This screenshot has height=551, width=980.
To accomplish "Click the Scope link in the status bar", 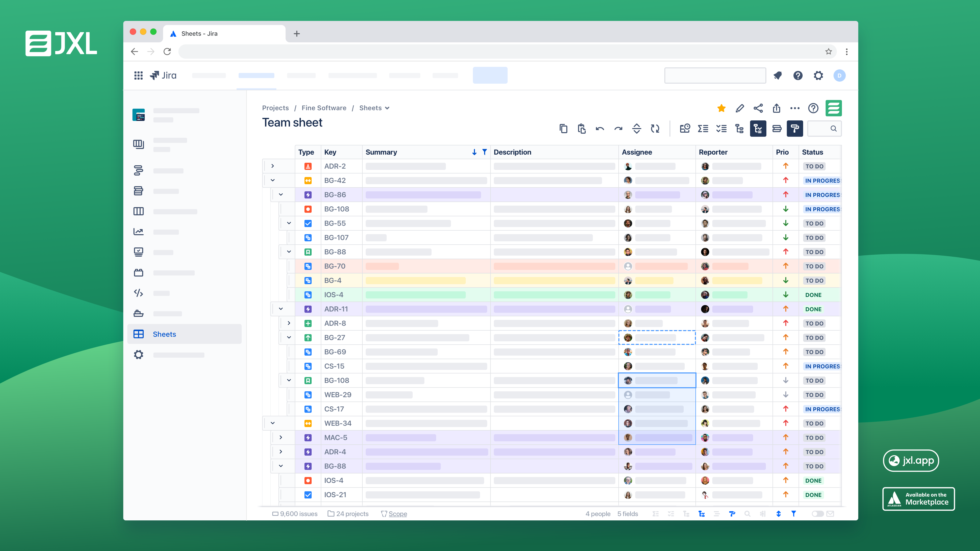I will click(398, 514).
